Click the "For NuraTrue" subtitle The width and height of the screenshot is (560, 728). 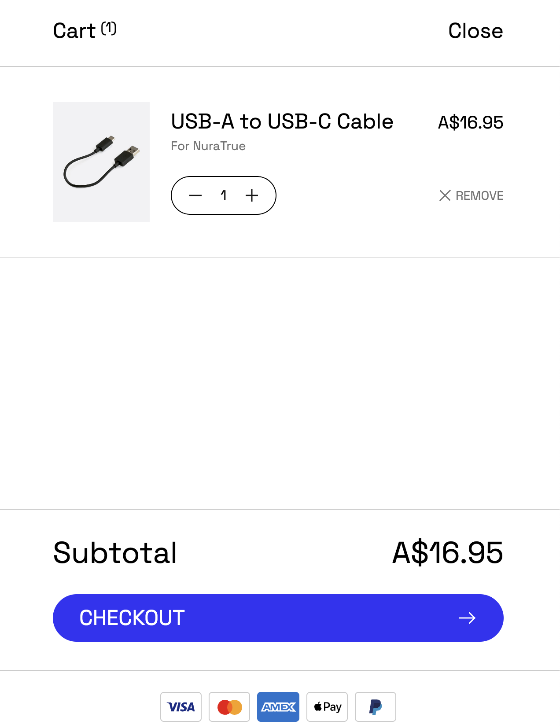coord(208,146)
